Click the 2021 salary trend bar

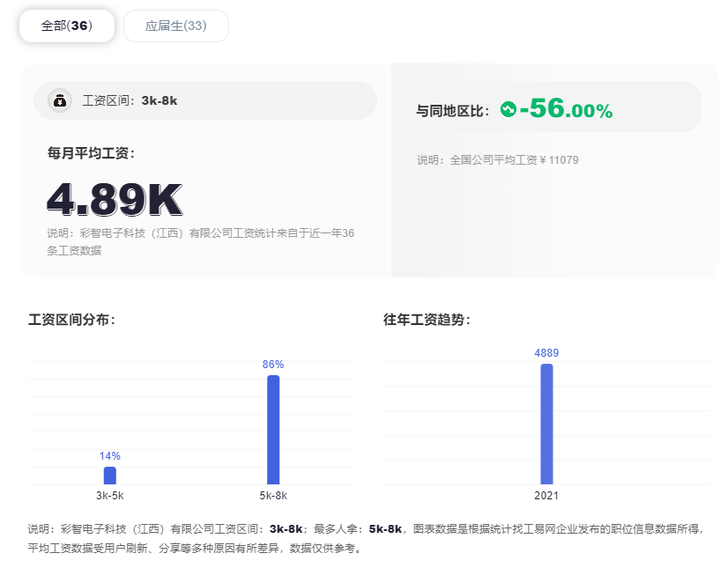coord(546,424)
